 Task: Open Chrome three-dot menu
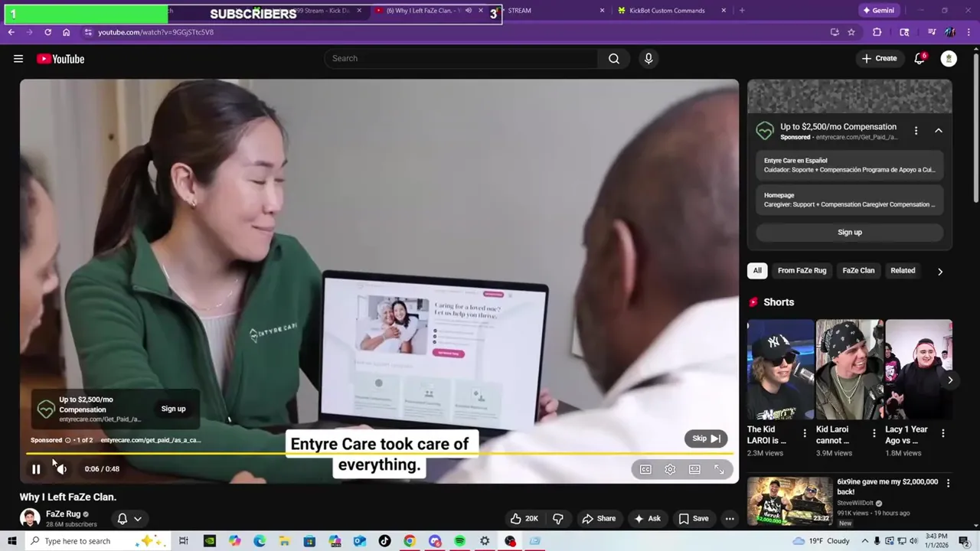(969, 32)
